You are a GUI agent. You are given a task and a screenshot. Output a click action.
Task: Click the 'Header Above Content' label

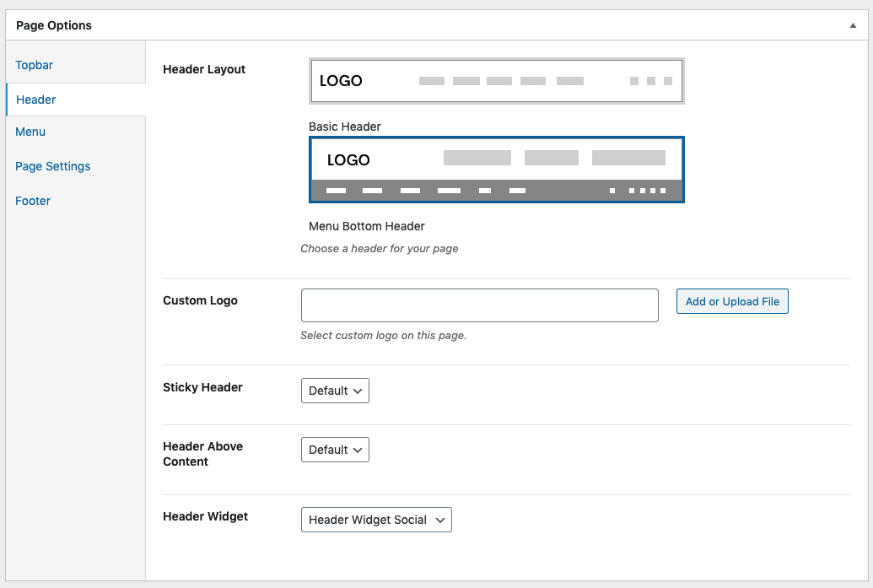(x=202, y=454)
